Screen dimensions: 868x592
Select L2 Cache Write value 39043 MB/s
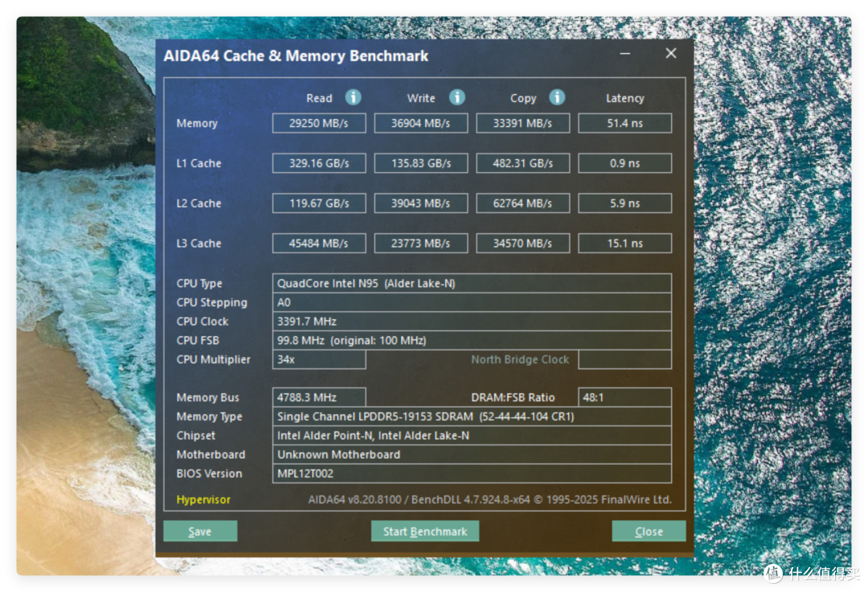(420, 203)
